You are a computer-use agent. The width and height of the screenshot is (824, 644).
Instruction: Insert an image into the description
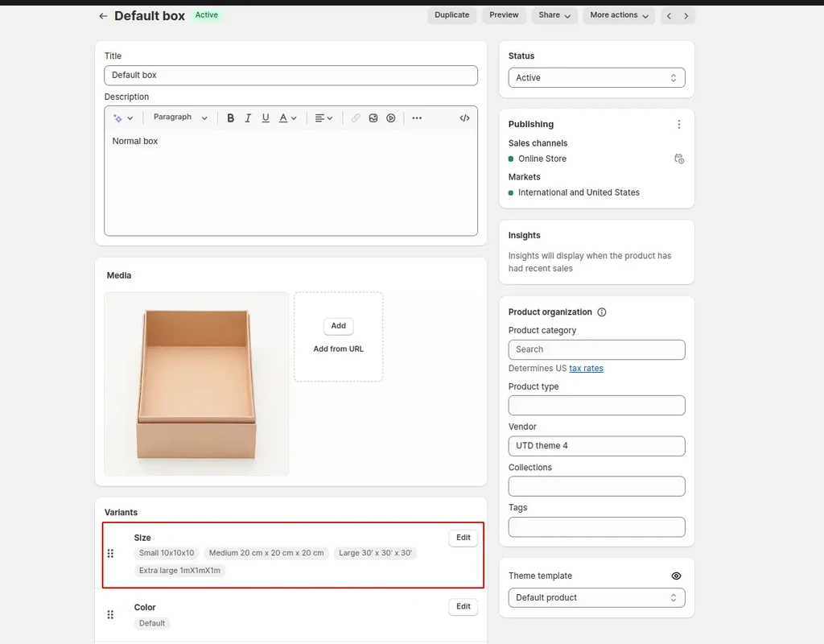(x=373, y=118)
